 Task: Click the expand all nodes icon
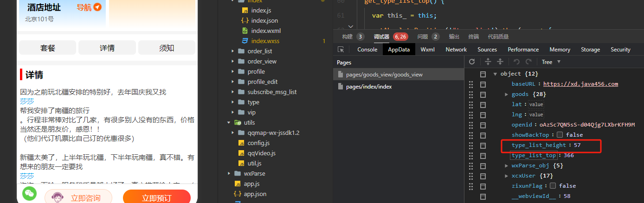[x=488, y=62]
